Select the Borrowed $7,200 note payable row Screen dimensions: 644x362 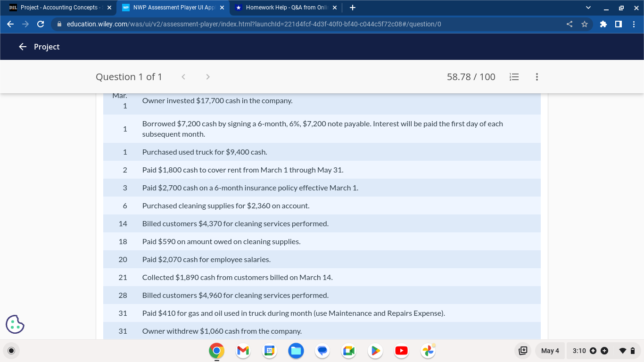322,129
